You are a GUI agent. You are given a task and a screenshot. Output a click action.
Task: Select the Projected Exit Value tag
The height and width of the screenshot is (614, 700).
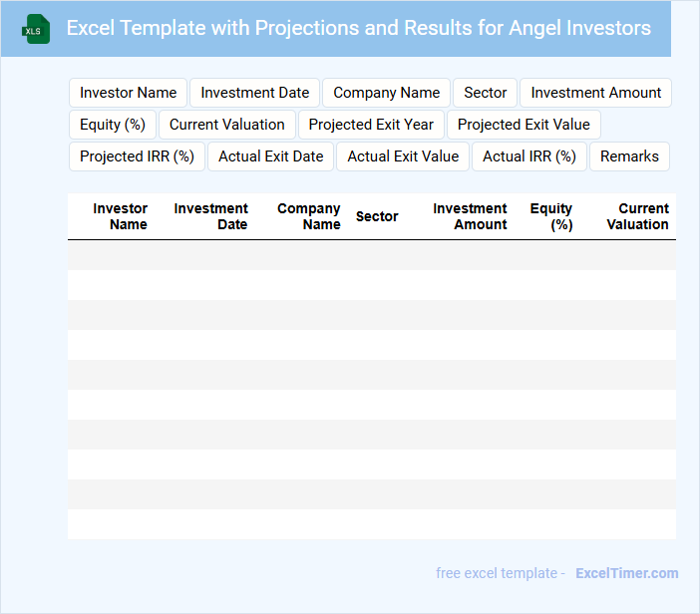(524, 125)
